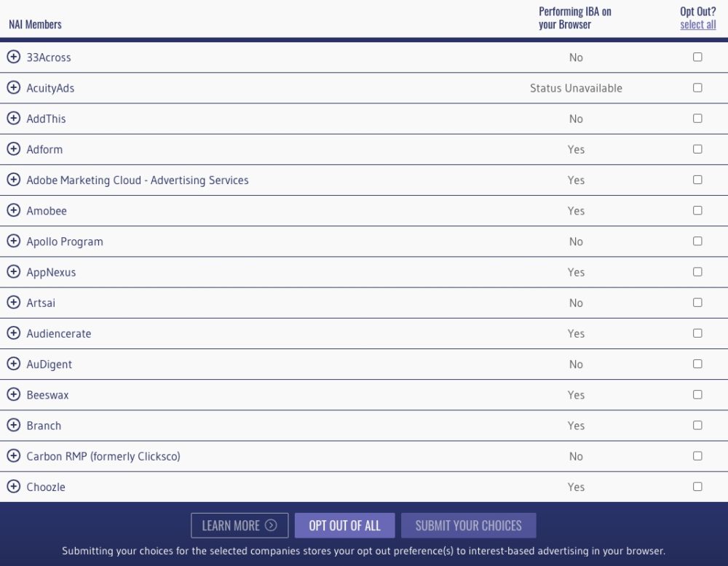Expand the AppNexus entry
Viewport: 728px width, 566px height.
pos(13,271)
